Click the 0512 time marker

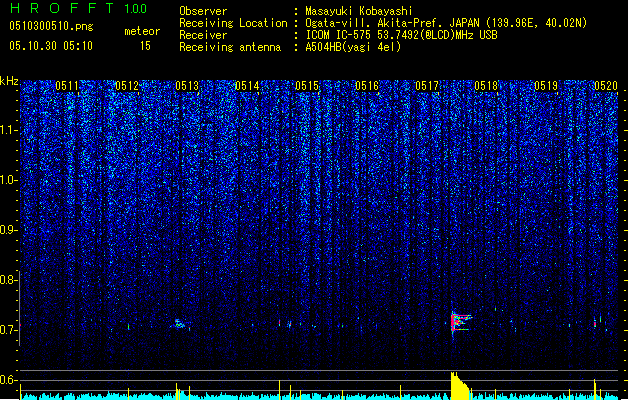127,86
